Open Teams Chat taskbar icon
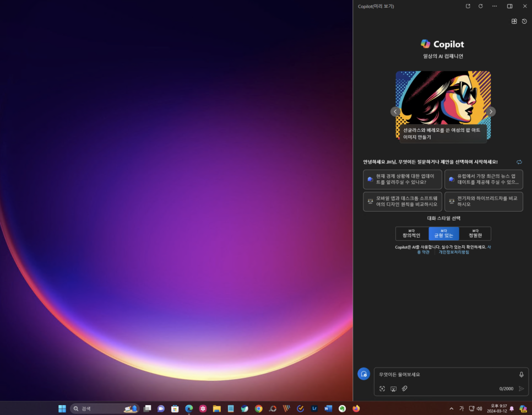Viewport: 532px width, 415px height. [x=161, y=408]
